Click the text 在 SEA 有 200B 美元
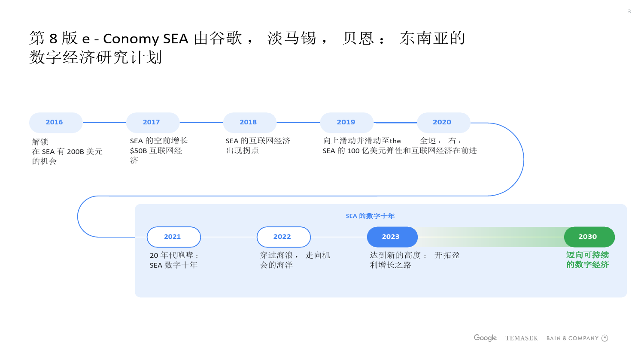 coord(67,151)
